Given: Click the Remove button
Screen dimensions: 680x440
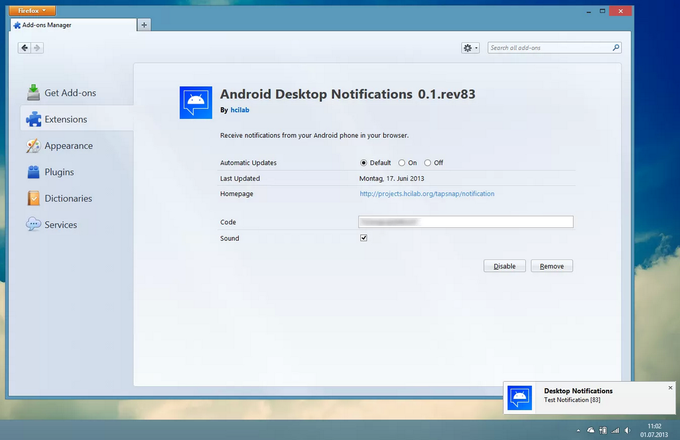Looking at the screenshot, I should [x=552, y=266].
